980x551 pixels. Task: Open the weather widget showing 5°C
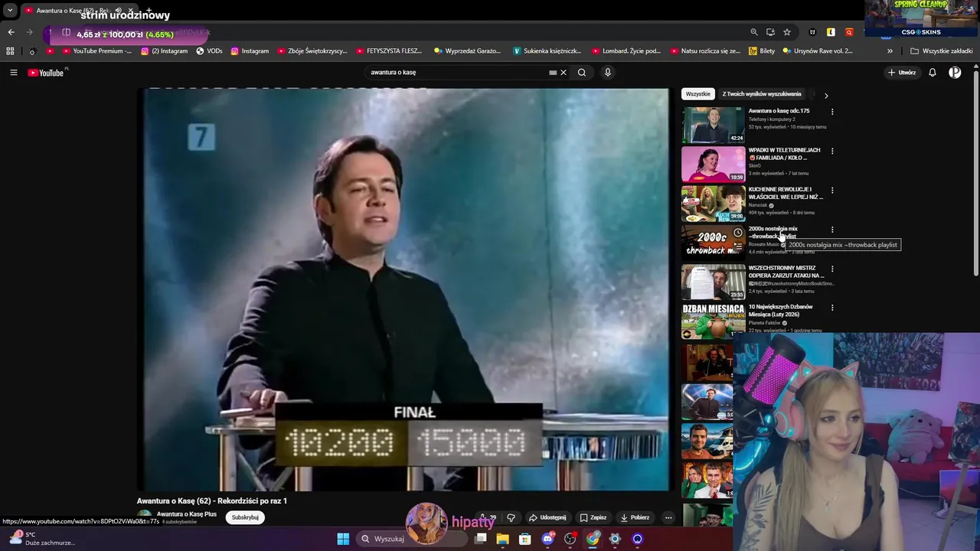(x=42, y=538)
